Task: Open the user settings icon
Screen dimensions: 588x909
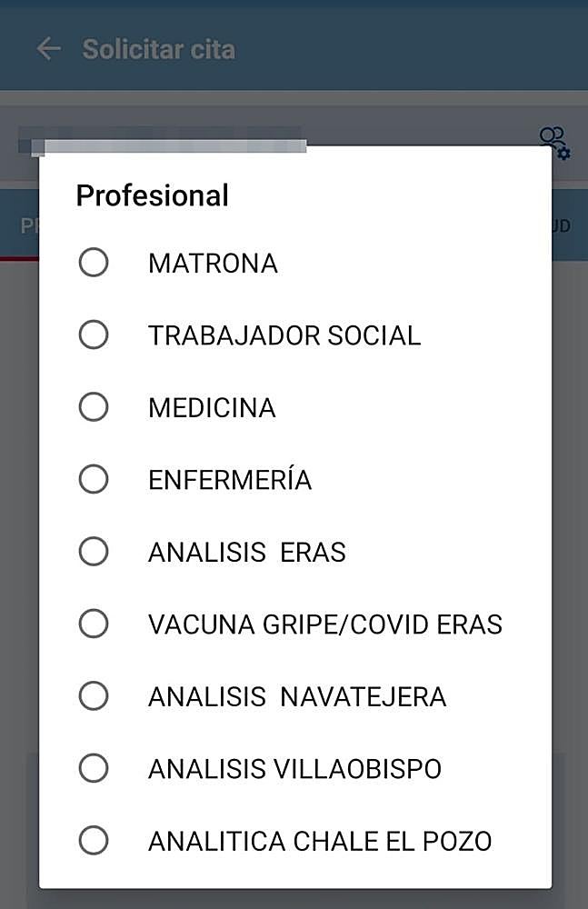Action: pos(554,143)
